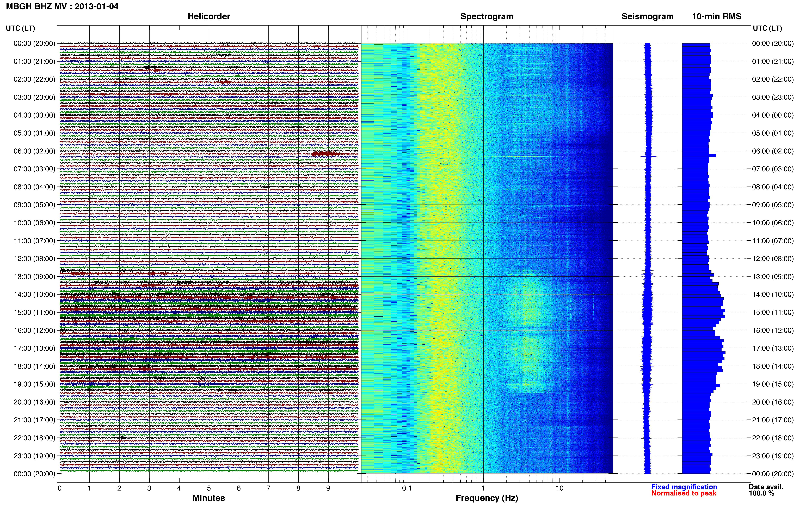Viewport: 812px width, 508px height.
Task: Click the blue Fixed magnification legend
Action: (684, 487)
